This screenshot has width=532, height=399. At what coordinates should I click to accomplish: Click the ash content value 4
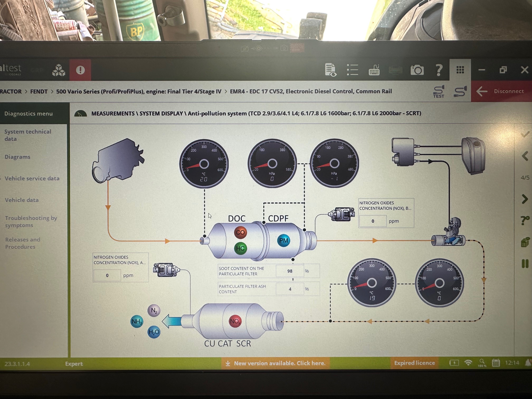pos(290,289)
